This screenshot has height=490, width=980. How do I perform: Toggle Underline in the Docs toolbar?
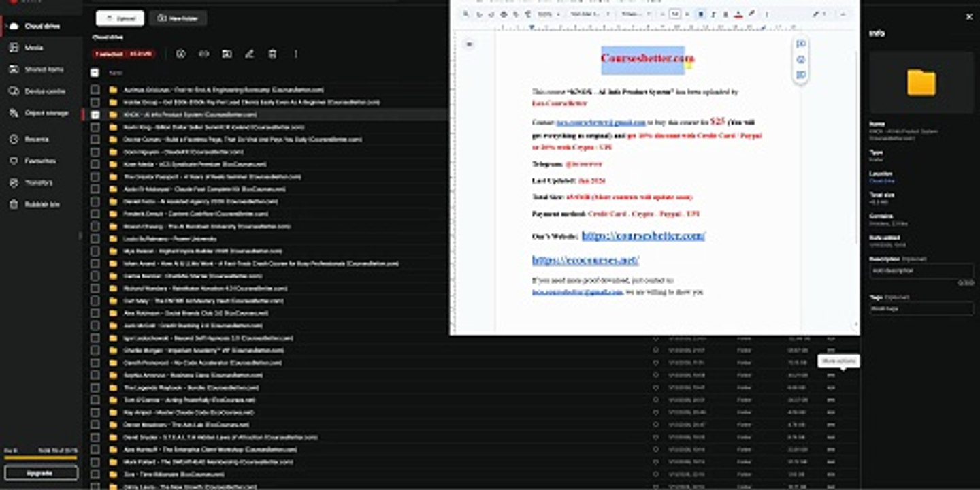click(725, 14)
